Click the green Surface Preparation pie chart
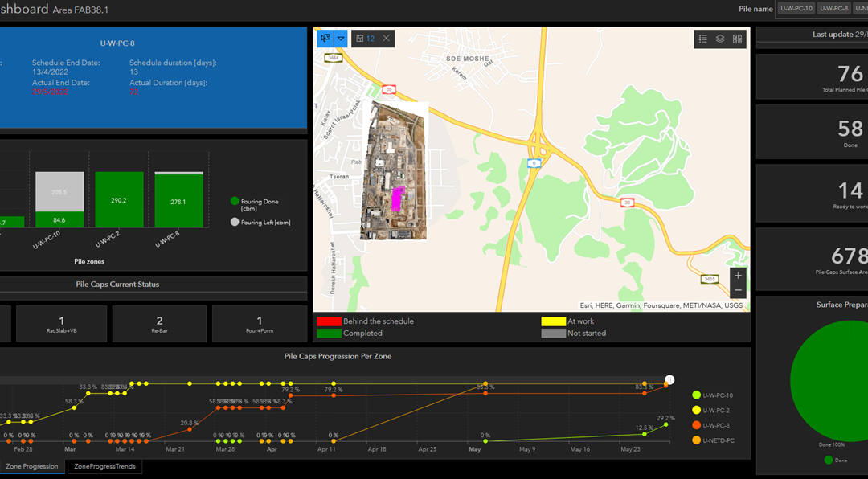 [829, 380]
